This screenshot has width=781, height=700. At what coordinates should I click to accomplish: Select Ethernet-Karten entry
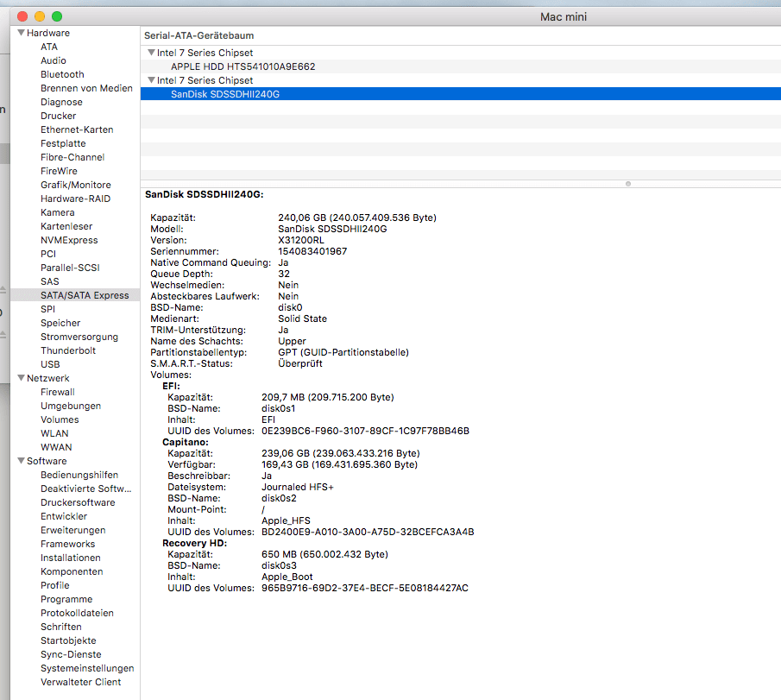tap(77, 129)
